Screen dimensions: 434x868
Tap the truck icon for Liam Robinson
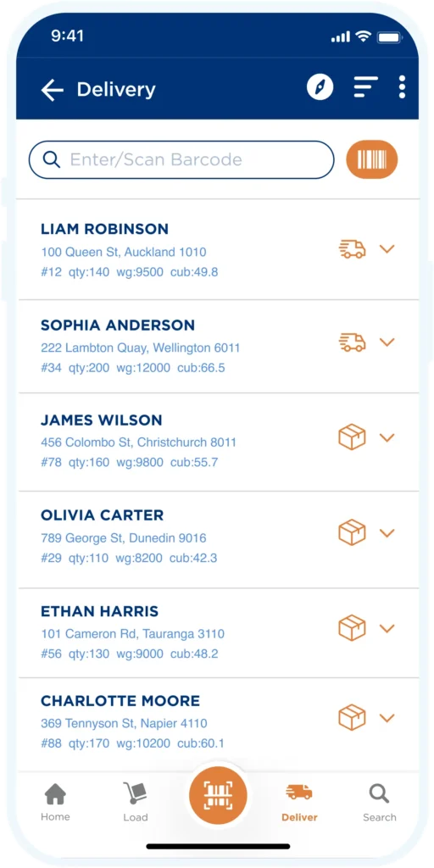pyautogui.click(x=352, y=249)
